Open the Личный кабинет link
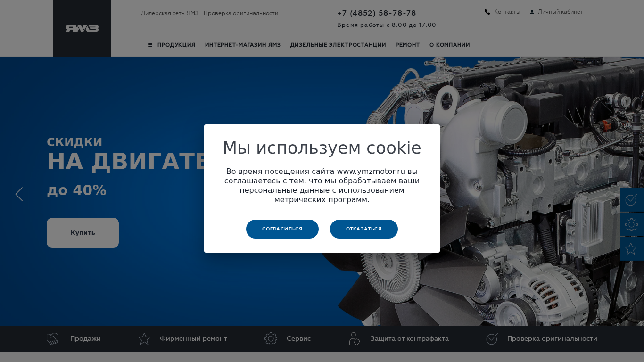Viewport: 644px width, 362px height. click(x=561, y=12)
